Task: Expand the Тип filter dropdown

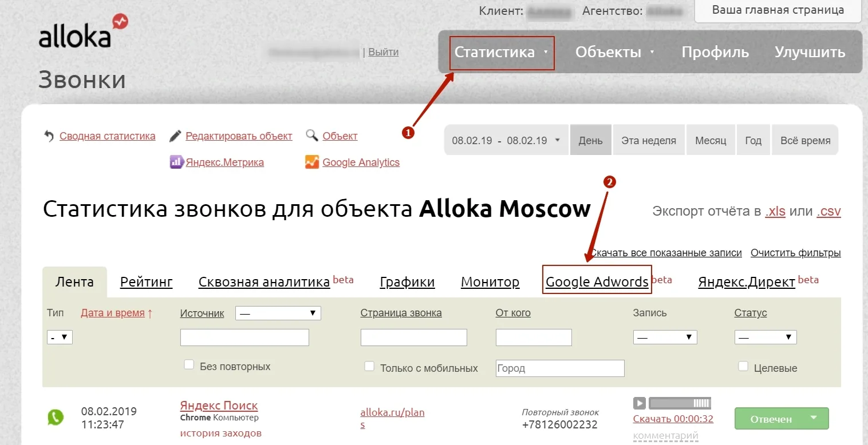Action: click(x=60, y=337)
